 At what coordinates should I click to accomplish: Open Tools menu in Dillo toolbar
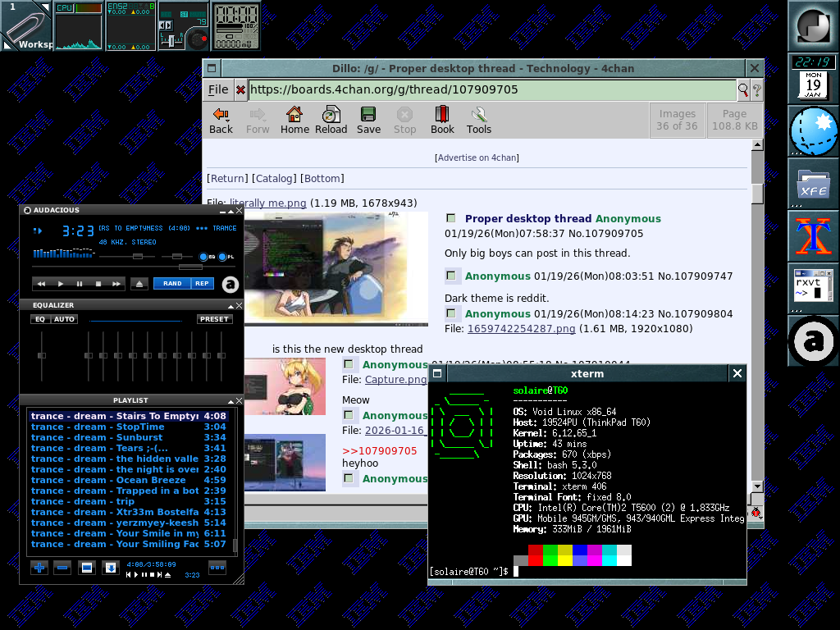coord(478,121)
